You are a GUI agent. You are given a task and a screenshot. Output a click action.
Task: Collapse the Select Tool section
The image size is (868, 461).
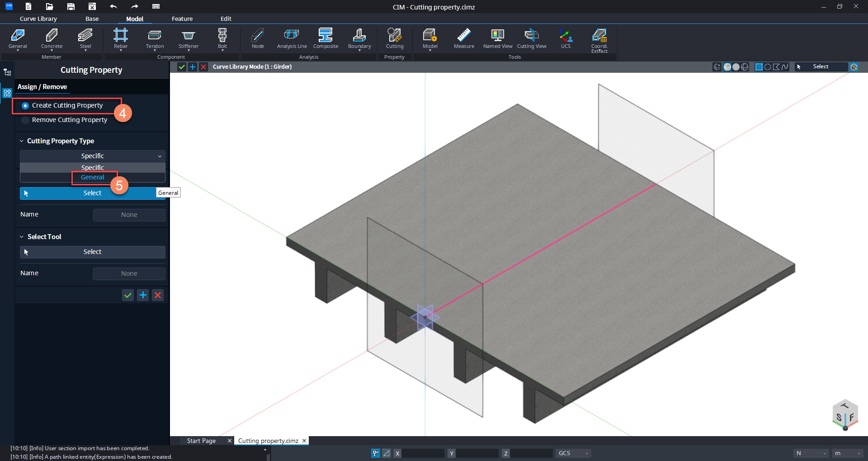[x=21, y=237]
